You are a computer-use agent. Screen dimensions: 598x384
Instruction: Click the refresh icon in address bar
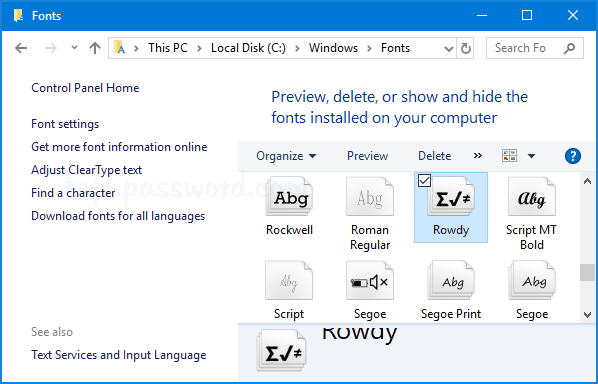[465, 48]
